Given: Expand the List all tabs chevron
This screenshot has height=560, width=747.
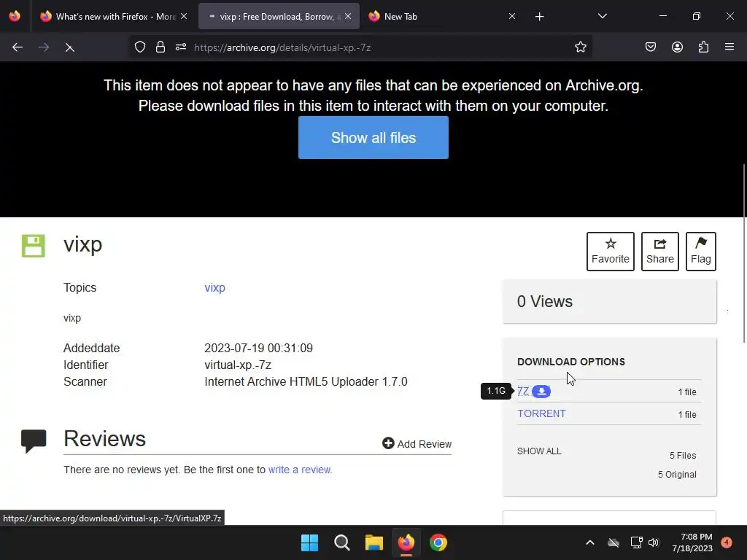Looking at the screenshot, I should [x=602, y=17].
